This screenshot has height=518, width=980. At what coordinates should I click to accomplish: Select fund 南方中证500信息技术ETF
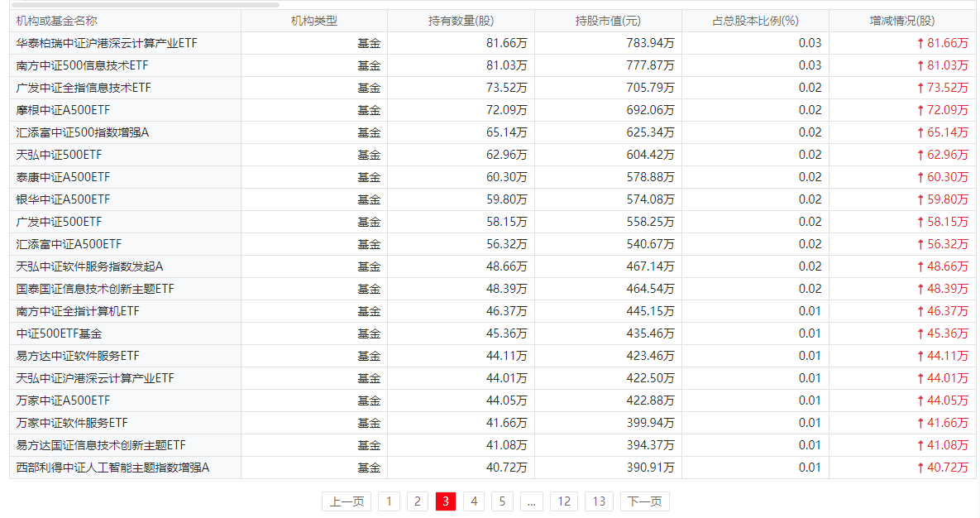tap(82, 65)
